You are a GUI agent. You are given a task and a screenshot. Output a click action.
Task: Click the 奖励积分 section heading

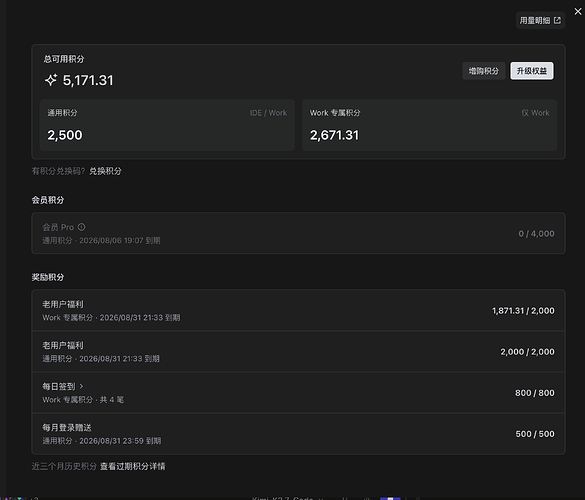[48, 277]
